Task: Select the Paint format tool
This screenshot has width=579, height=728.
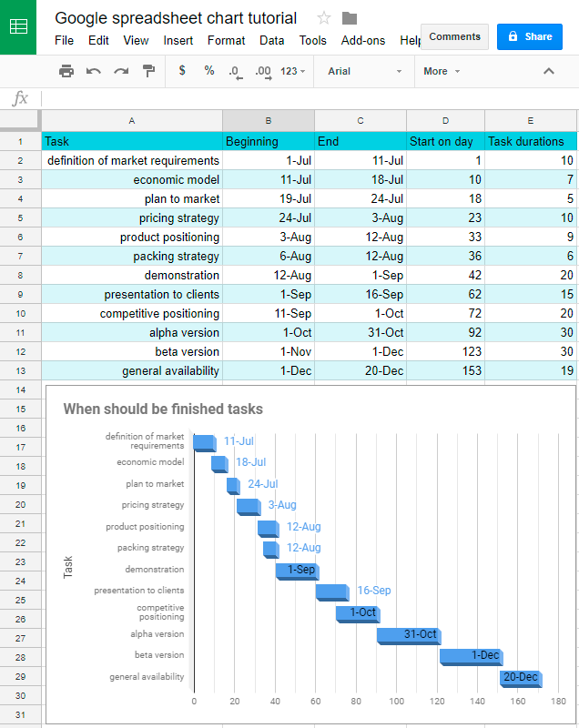Action: (148, 71)
